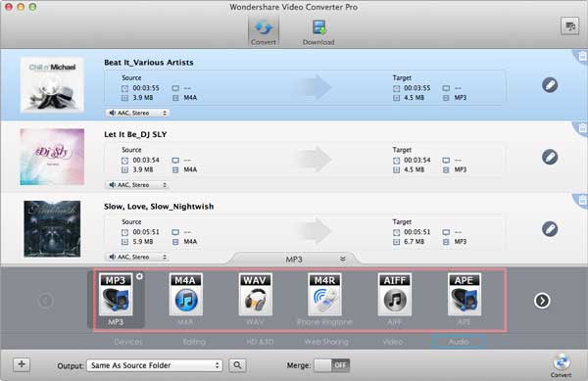Switch to the Editing format tab
Screen dimensions: 588x381
194,342
